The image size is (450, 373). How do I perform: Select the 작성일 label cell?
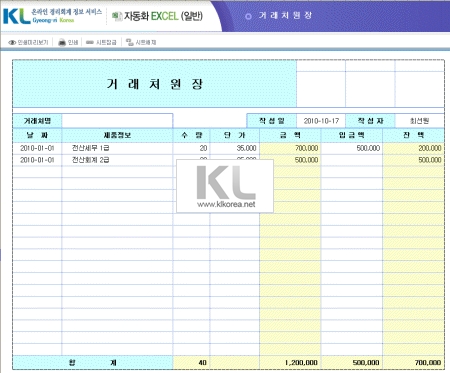pos(272,121)
